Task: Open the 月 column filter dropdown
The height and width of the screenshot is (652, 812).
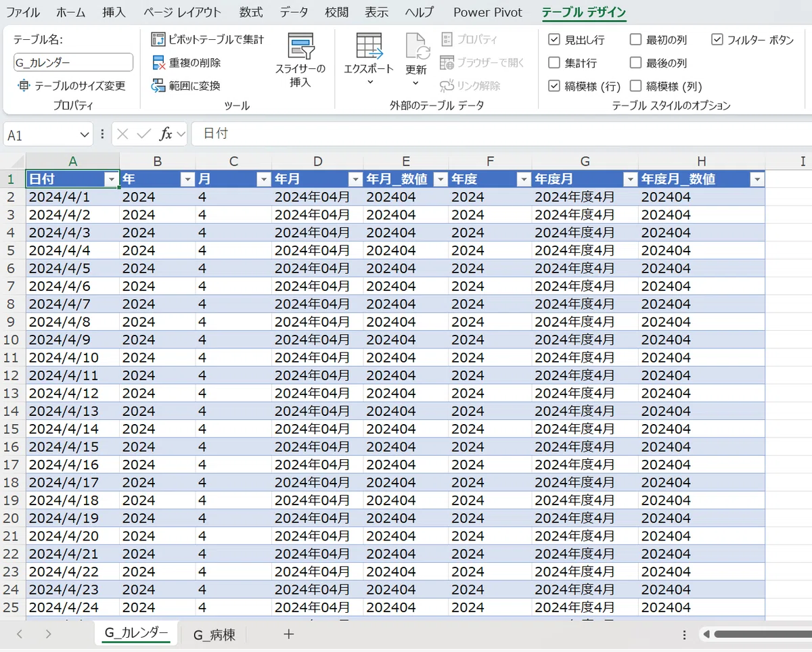Action: 264,179
